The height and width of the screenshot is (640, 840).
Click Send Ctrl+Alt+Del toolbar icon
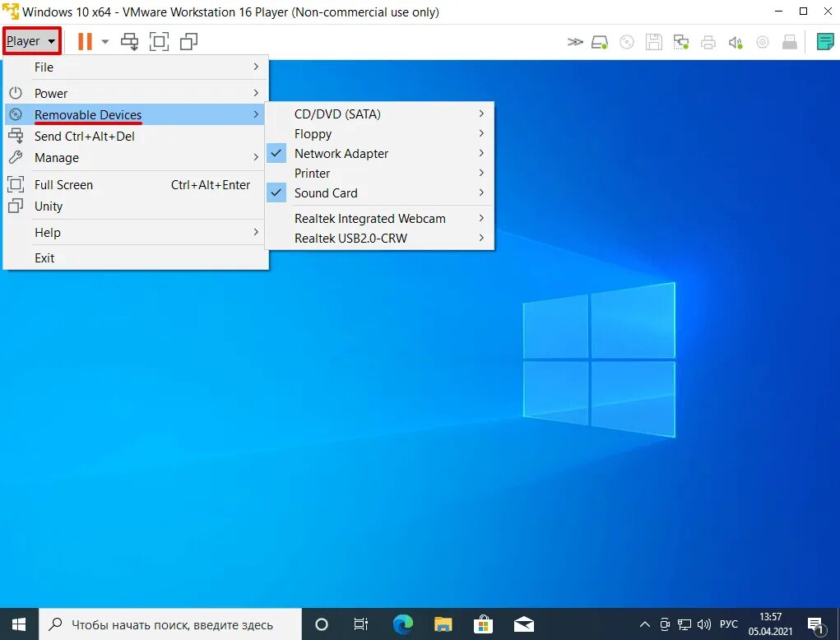click(129, 41)
